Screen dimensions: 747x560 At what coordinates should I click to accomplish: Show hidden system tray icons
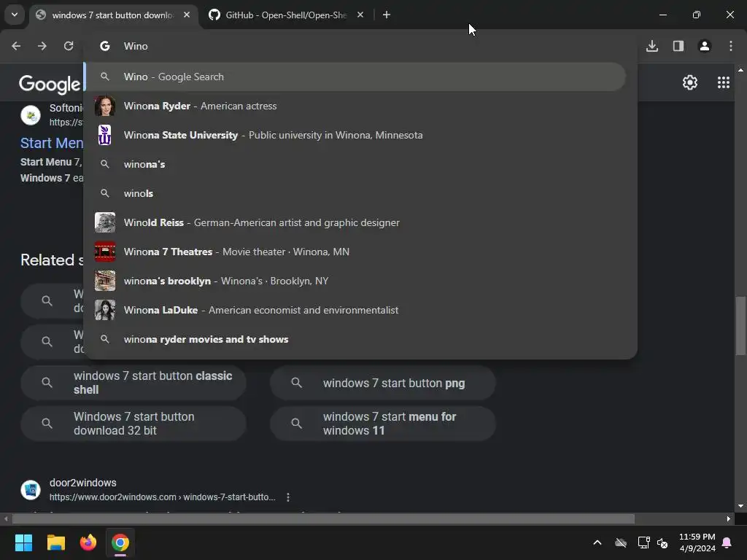pos(597,542)
